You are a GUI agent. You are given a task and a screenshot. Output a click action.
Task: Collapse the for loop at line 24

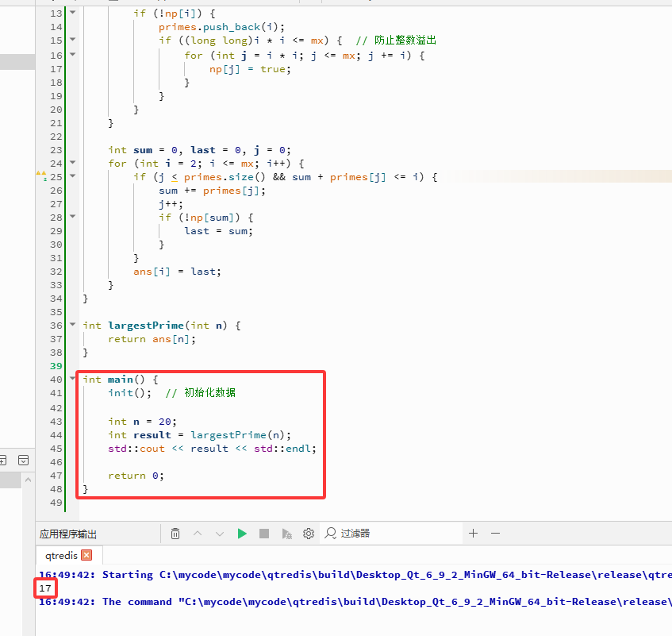[x=72, y=163]
